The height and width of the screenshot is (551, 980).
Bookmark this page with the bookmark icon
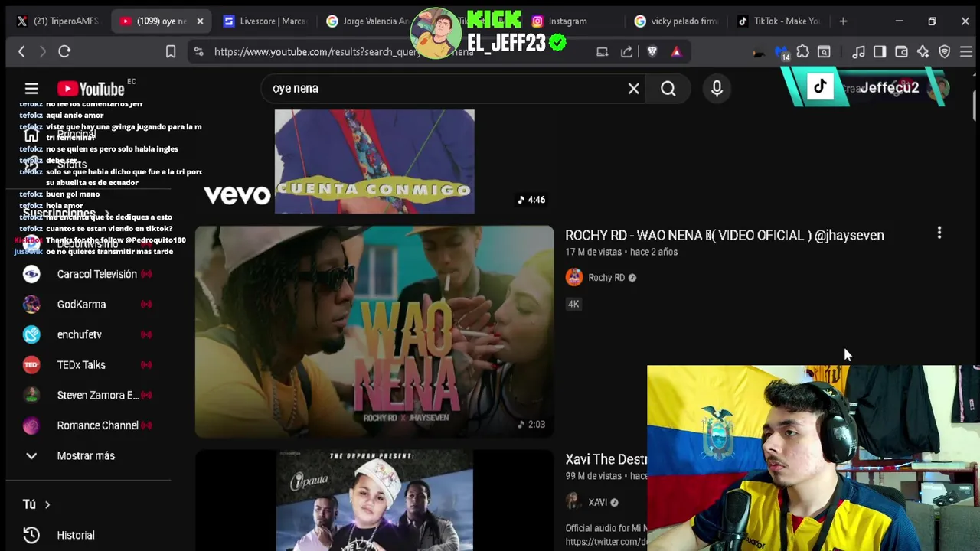171,51
